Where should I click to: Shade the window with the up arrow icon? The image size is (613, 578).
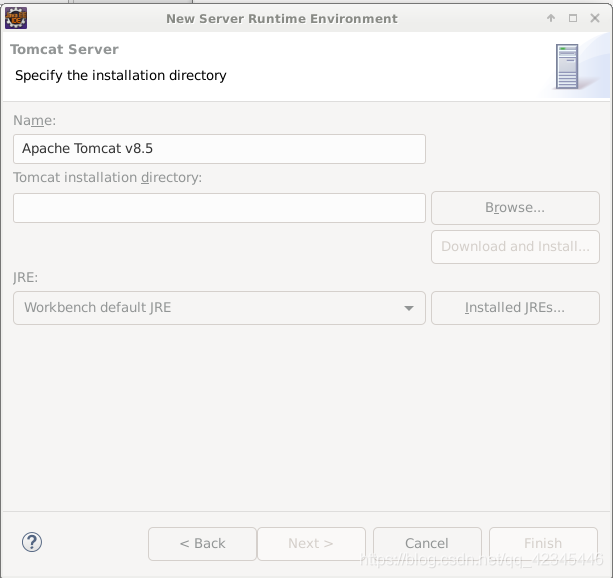(x=551, y=18)
